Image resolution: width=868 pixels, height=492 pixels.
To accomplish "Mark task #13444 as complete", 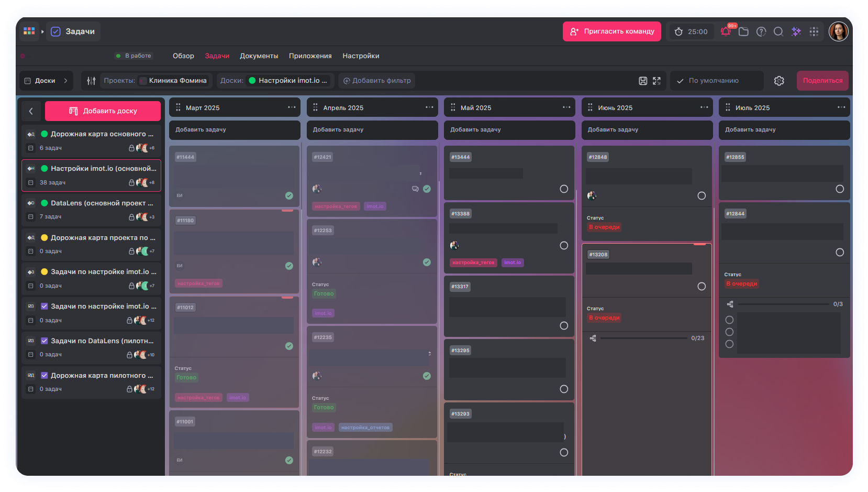I will point(564,189).
